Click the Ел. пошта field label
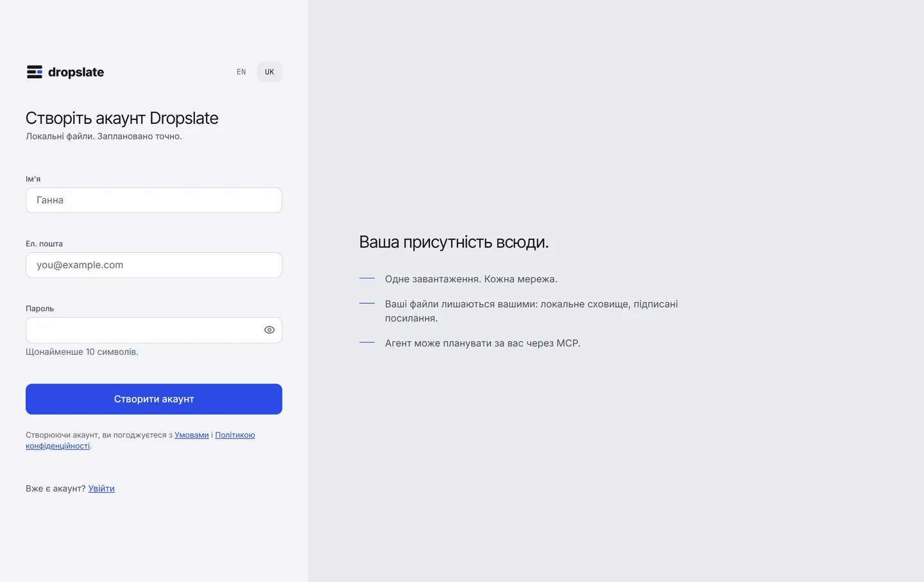 pyautogui.click(x=44, y=244)
